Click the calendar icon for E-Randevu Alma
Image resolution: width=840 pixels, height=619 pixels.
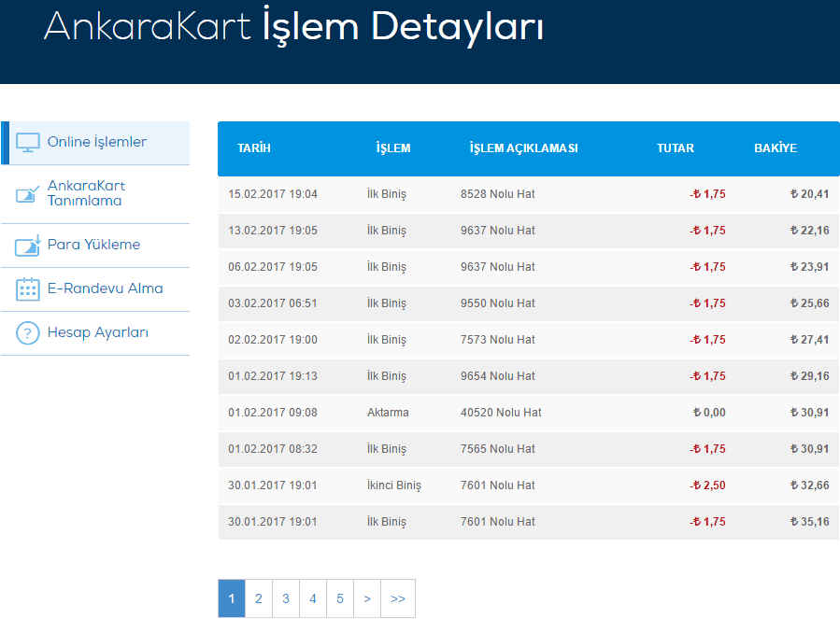28,289
